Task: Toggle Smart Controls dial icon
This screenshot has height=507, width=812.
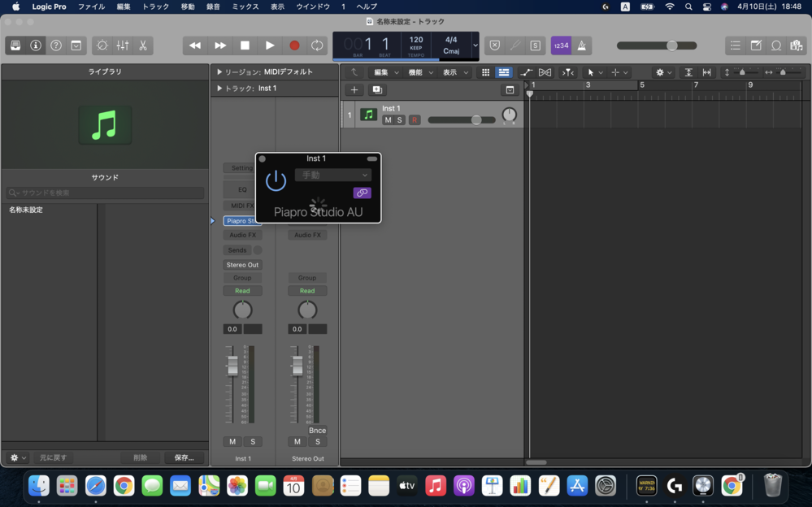Action: (x=102, y=45)
